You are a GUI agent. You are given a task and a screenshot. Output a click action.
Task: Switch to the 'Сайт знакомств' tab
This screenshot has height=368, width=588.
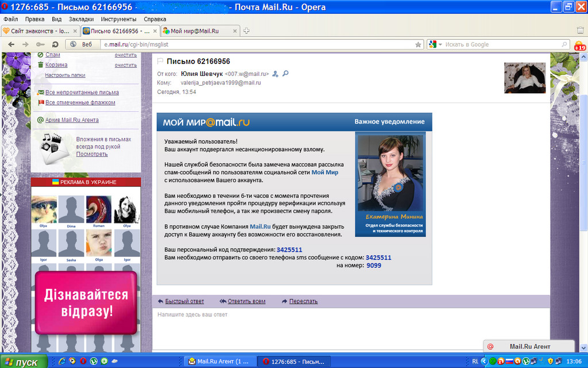point(40,31)
